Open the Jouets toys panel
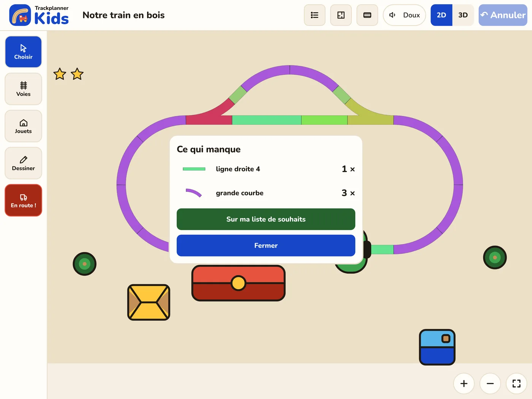 [x=23, y=126]
